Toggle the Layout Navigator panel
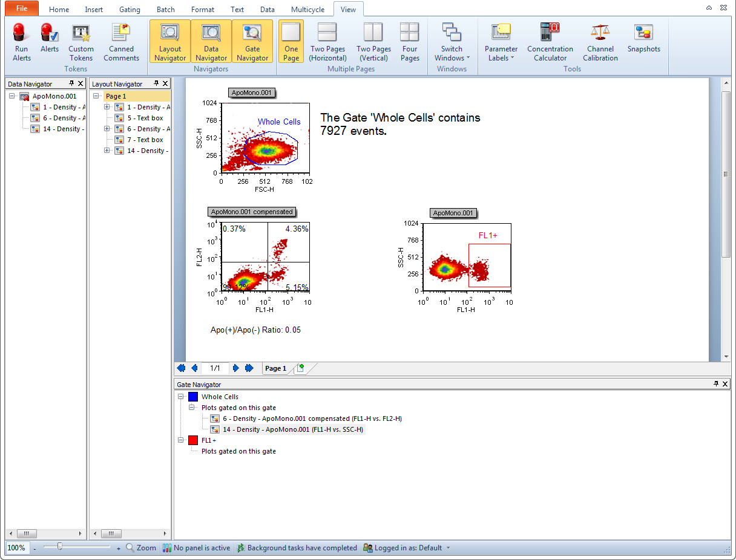The width and height of the screenshot is (736, 560). pyautogui.click(x=170, y=42)
